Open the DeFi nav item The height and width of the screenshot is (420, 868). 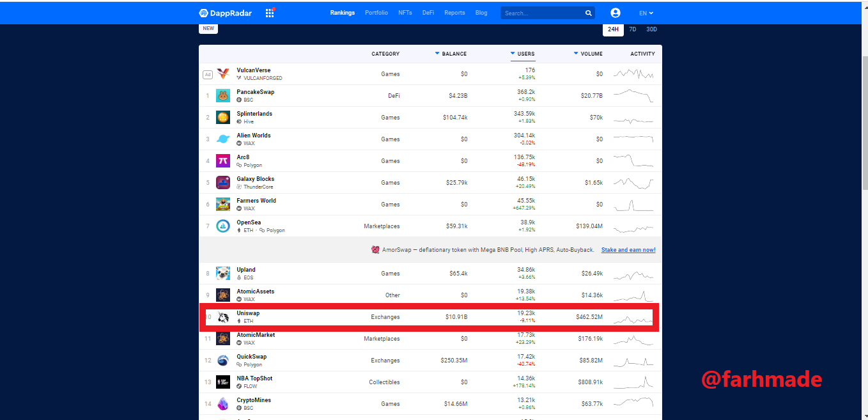428,13
